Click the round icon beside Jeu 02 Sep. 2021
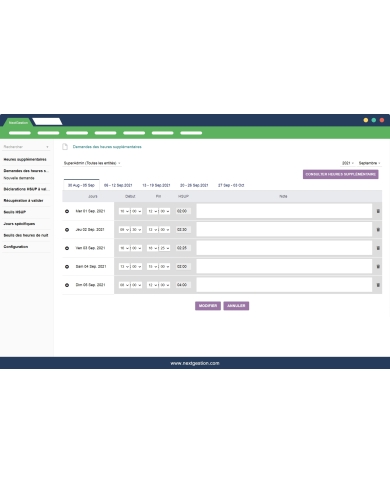The height and width of the screenshot is (484, 390). [x=67, y=230]
